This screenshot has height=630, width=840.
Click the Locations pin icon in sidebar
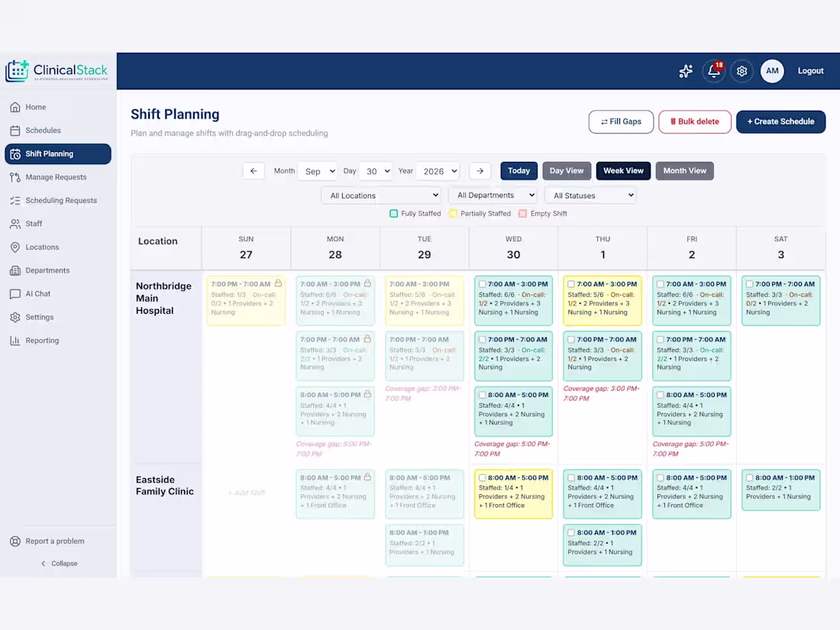tap(15, 247)
